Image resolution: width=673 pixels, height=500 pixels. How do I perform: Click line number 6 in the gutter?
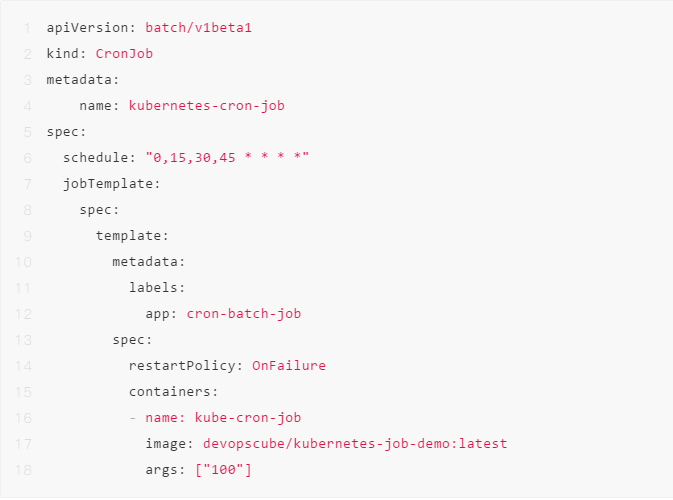point(26,157)
